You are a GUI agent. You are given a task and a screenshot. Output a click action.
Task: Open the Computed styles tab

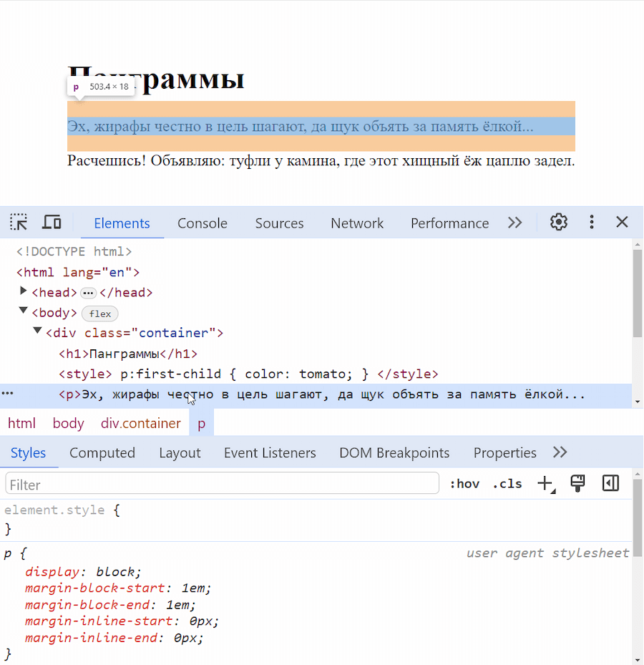coord(102,453)
